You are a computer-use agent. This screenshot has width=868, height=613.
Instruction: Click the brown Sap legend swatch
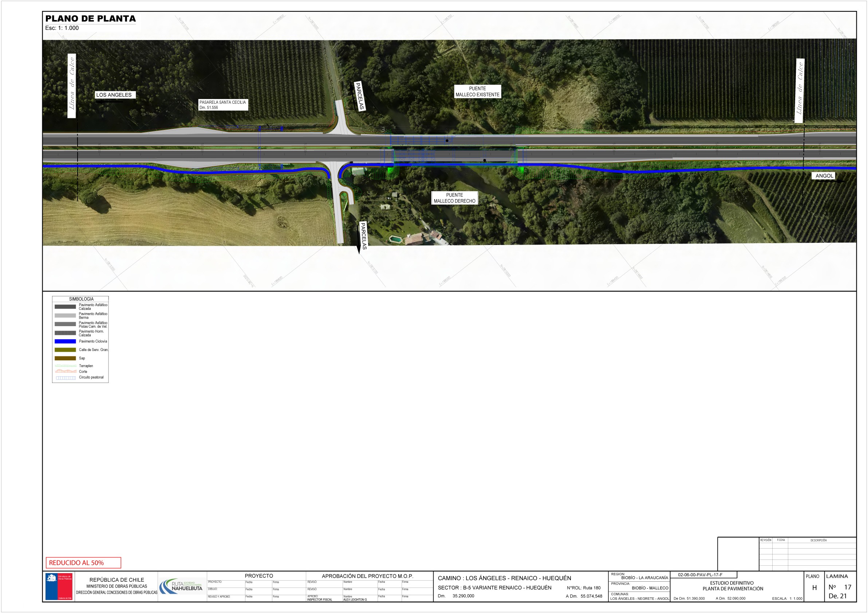click(x=65, y=358)
